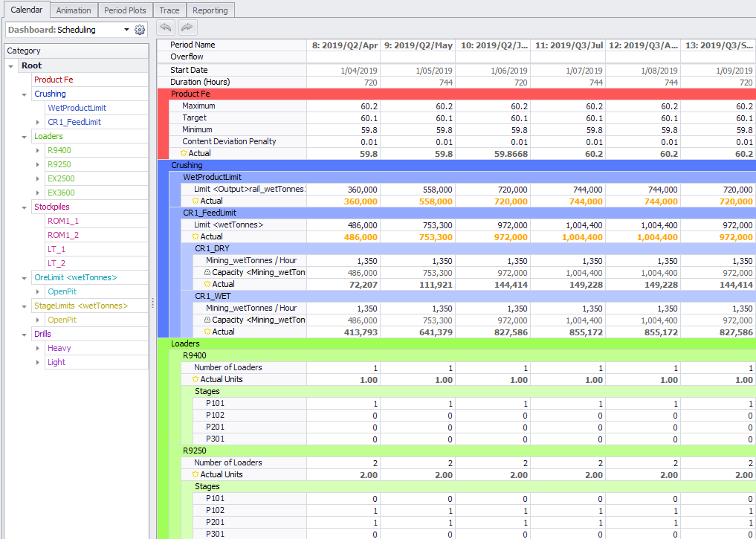Expand the Heavy drills node
The height and width of the screenshot is (539, 756).
tap(39, 348)
